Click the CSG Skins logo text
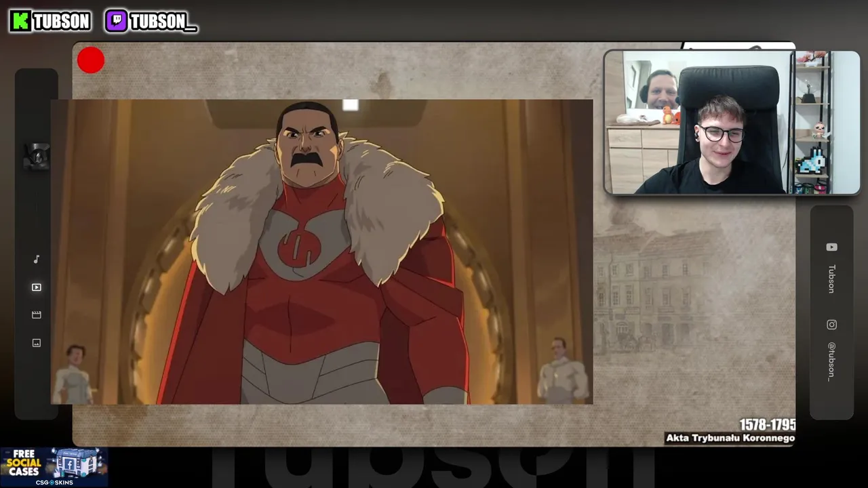This screenshot has height=488, width=868. (54, 483)
